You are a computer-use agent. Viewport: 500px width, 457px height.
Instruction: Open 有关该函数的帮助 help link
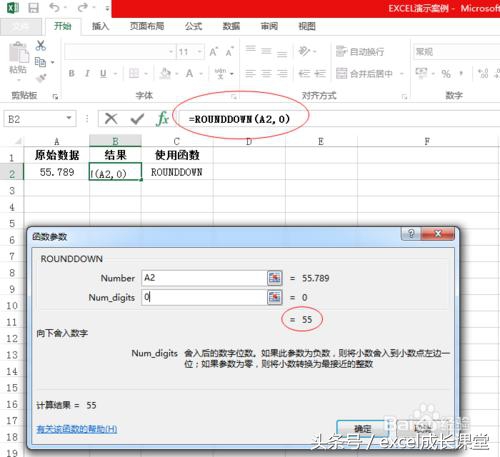pos(77,429)
